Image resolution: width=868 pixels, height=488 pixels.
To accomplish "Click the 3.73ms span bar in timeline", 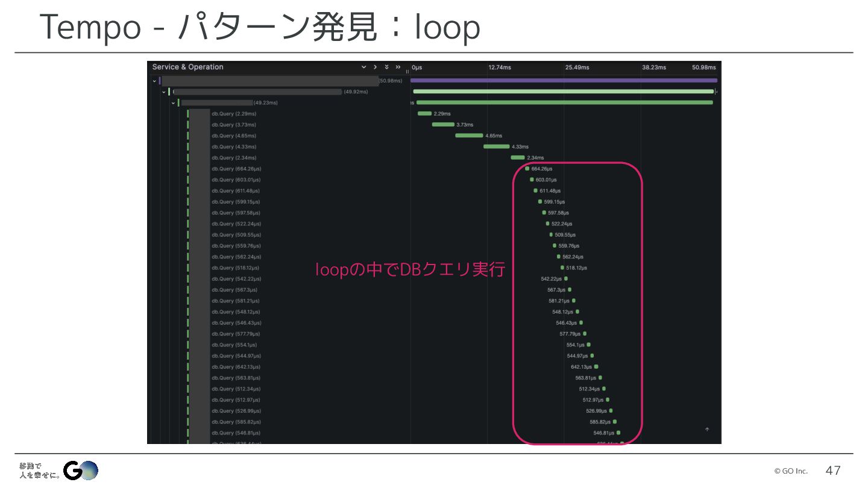I will [x=443, y=125].
